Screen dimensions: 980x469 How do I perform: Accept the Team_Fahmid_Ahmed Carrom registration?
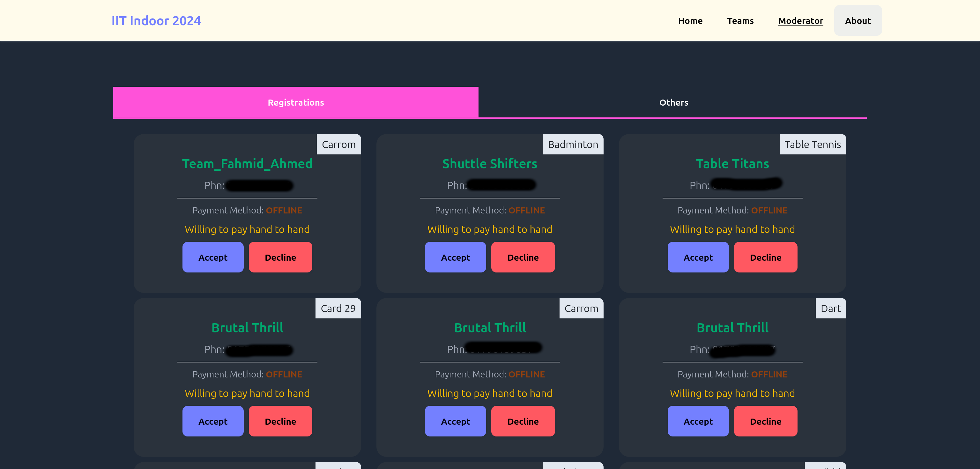(x=213, y=257)
